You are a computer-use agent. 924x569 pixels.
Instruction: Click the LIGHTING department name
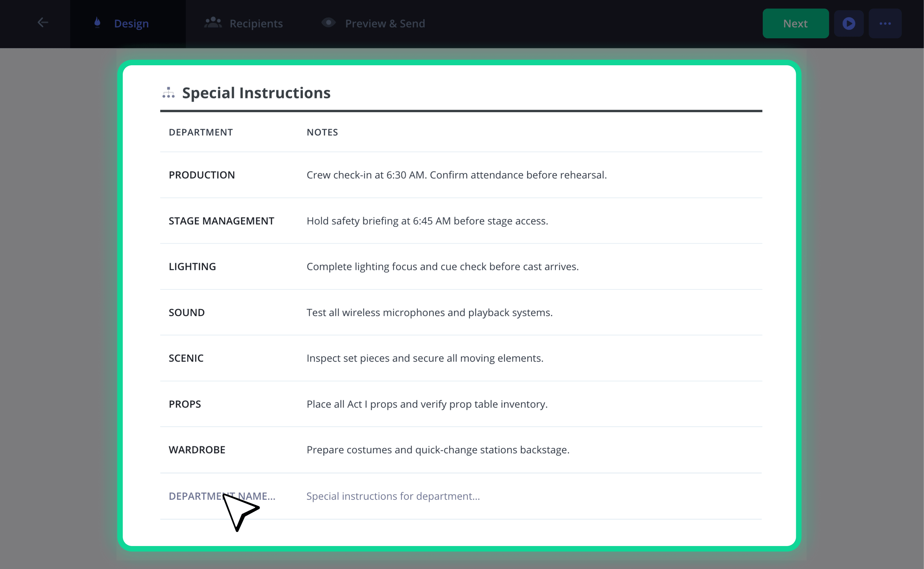193,267
